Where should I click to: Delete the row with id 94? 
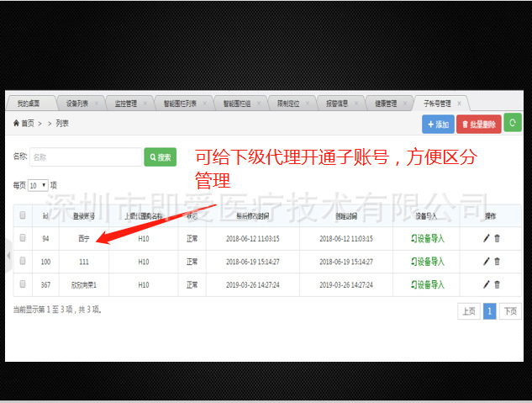pyautogui.click(x=497, y=238)
